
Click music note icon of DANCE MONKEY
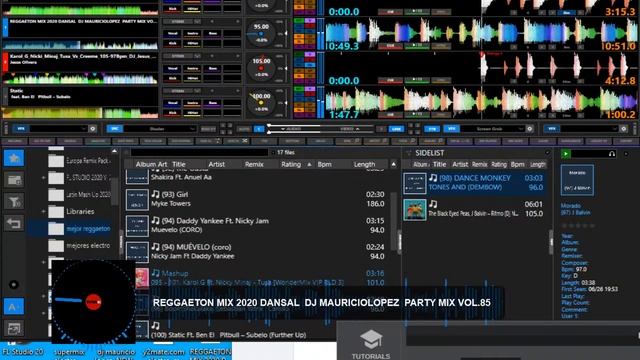click(x=433, y=178)
